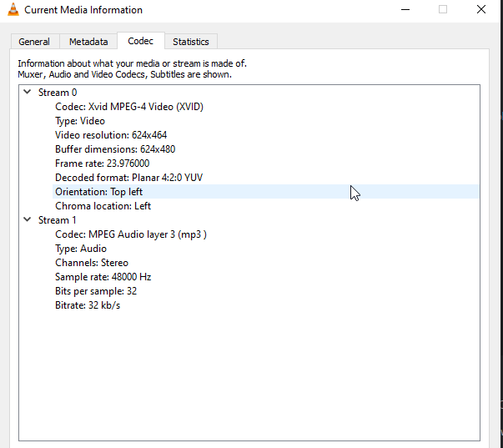Click the VLC cone icon in title bar
Viewport: 503px width, 448px height.
[x=13, y=10]
